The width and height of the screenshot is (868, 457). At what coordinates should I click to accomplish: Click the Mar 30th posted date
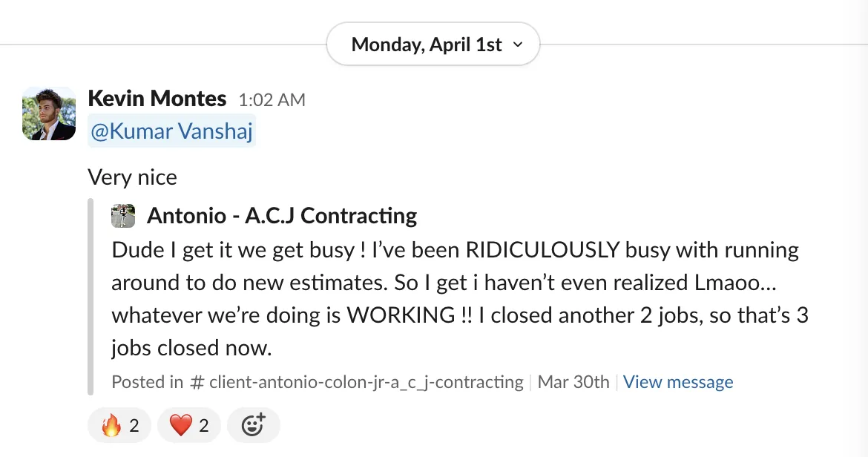point(573,382)
